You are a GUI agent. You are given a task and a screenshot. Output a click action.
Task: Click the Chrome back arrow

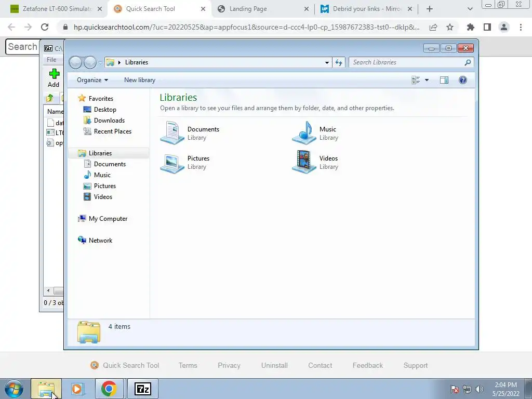[11, 27]
